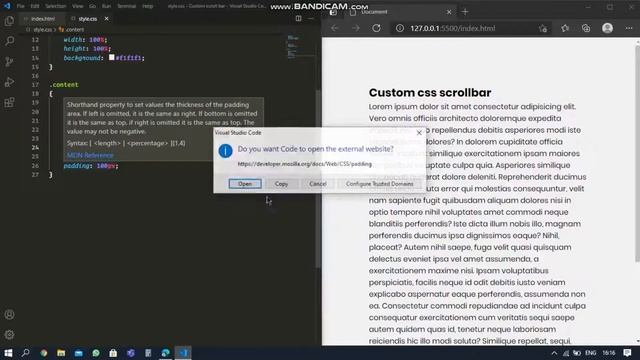Open Chrome from the taskbar
Image resolution: width=640 pixels, height=360 pixels.
click(x=44, y=353)
